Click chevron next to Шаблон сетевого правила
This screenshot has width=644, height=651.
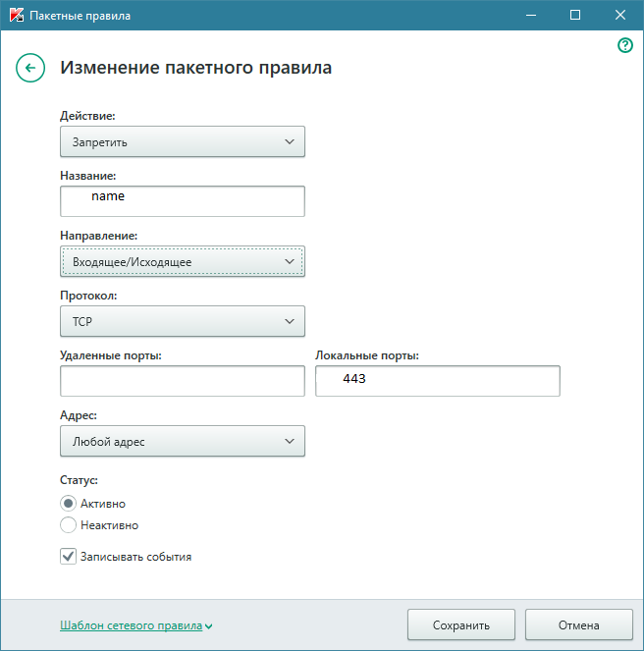click(x=209, y=626)
